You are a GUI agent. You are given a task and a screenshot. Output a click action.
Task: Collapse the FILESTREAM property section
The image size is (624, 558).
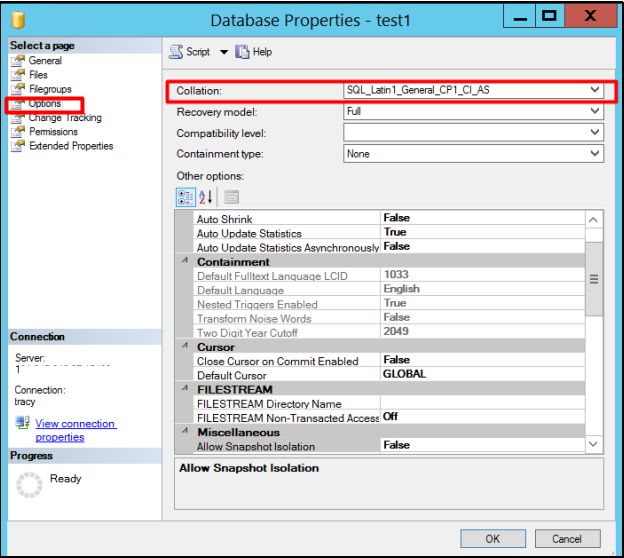[183, 389]
